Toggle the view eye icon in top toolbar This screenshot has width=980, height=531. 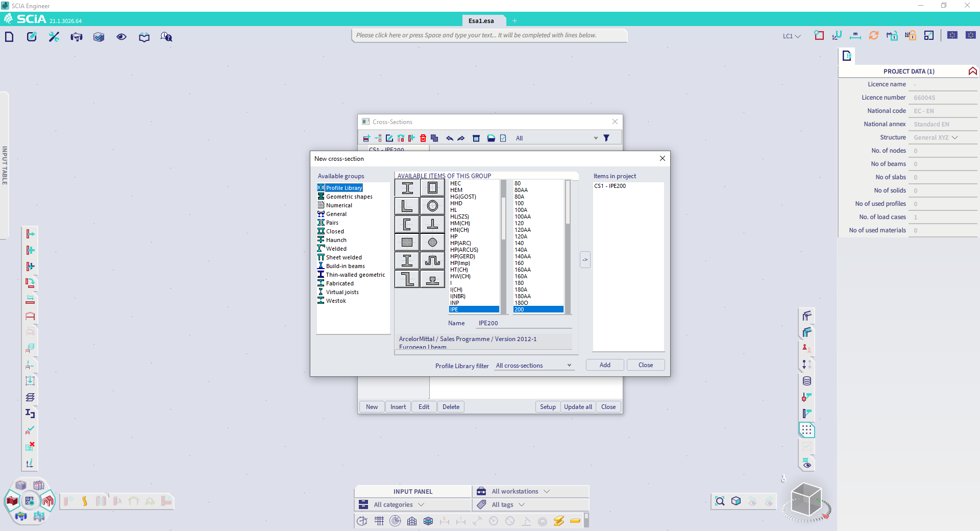click(121, 37)
